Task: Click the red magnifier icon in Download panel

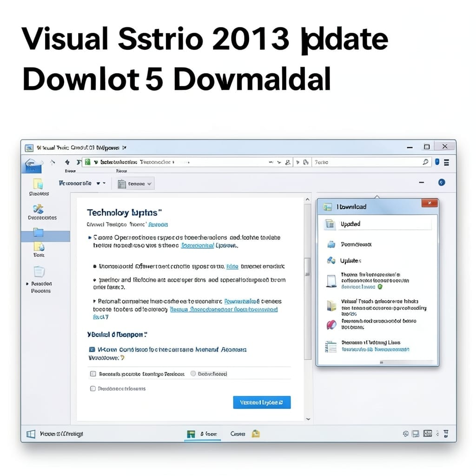Action: coord(331,324)
